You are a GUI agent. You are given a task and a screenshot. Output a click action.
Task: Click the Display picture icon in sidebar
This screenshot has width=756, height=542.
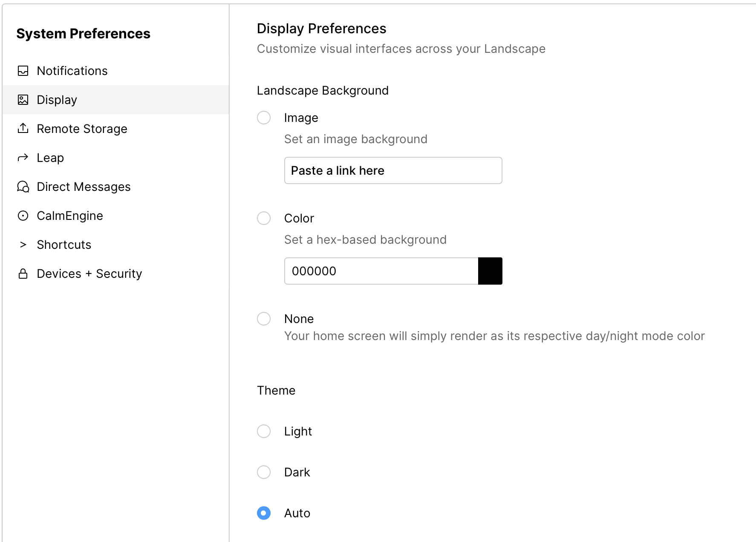tap(23, 100)
